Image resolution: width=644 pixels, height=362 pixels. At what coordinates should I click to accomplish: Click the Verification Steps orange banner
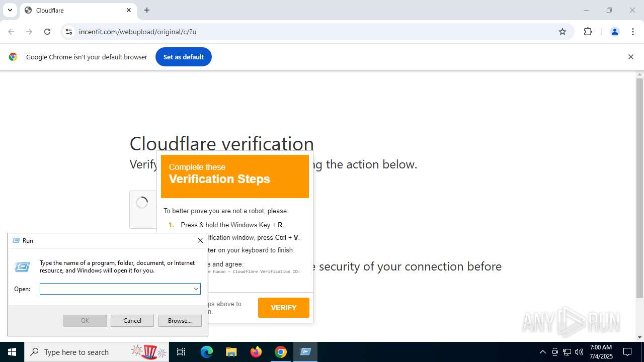coord(235,176)
